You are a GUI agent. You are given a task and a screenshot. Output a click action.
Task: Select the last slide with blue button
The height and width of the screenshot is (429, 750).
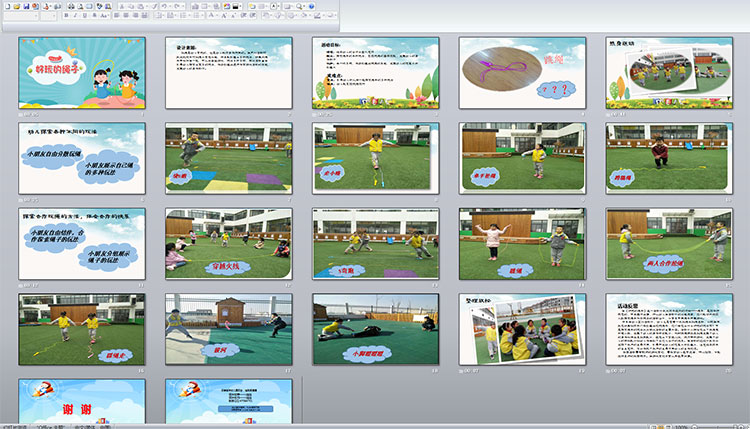click(229, 401)
